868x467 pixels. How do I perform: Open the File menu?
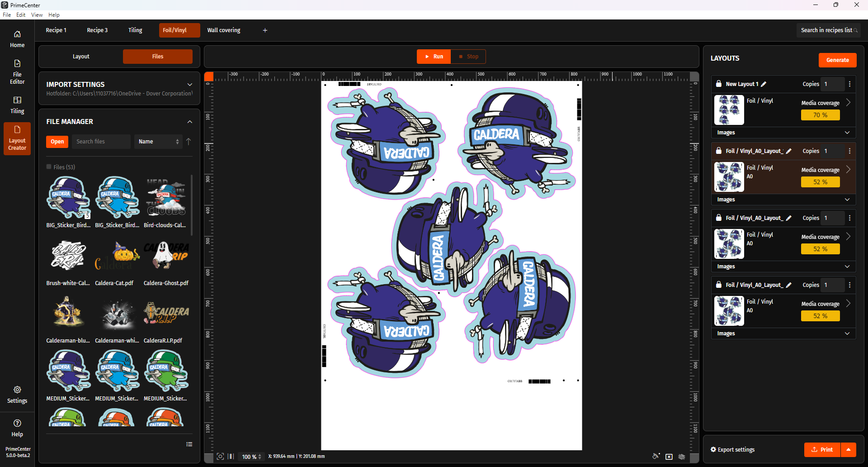click(7, 15)
